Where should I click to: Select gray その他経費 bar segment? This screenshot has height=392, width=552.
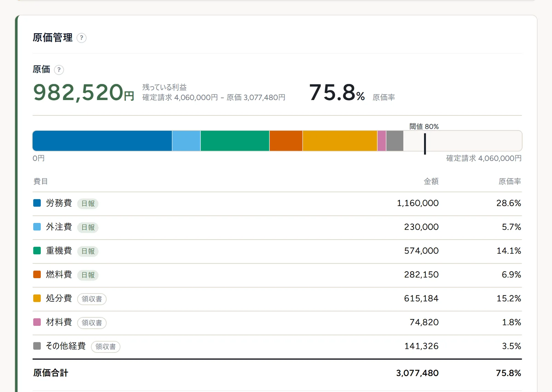[x=395, y=141]
